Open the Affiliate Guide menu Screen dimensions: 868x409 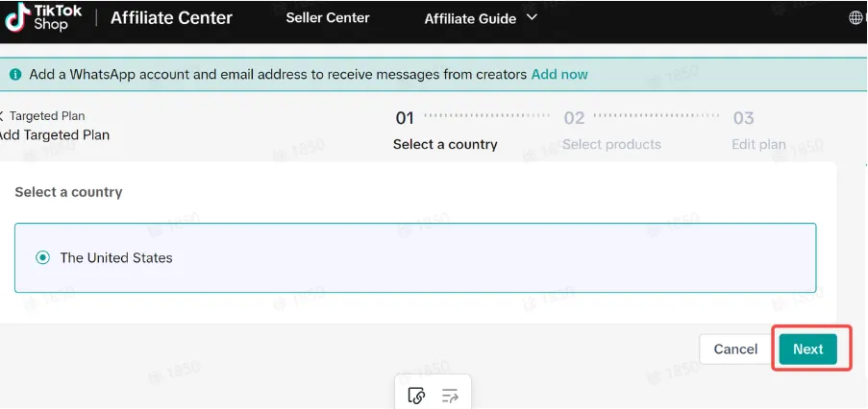click(x=470, y=19)
